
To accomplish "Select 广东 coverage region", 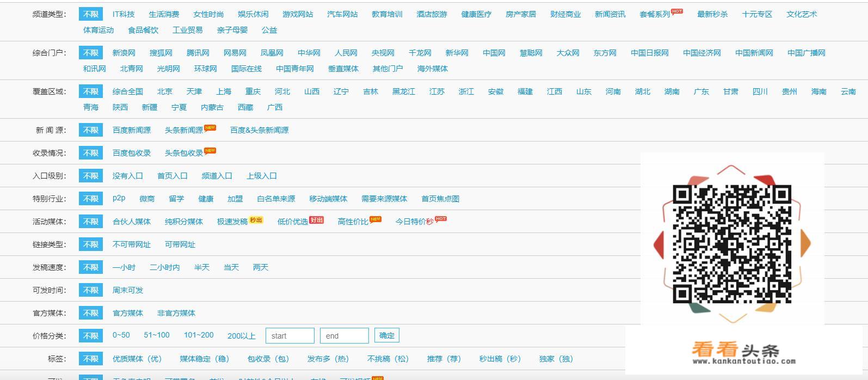I will pos(701,91).
